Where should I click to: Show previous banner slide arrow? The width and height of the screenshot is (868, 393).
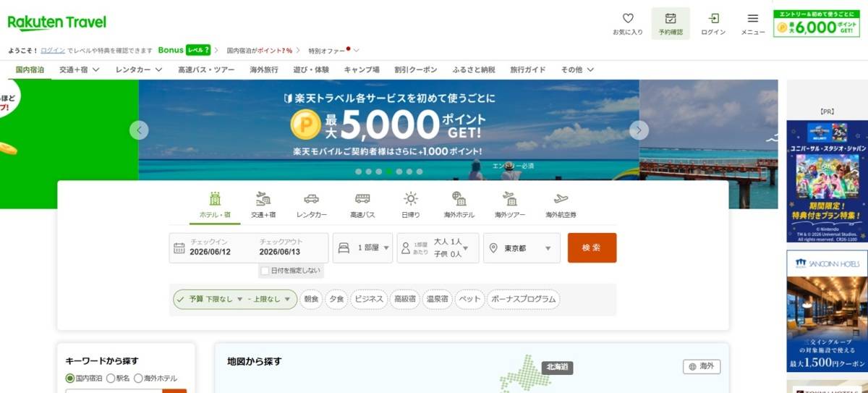click(139, 130)
